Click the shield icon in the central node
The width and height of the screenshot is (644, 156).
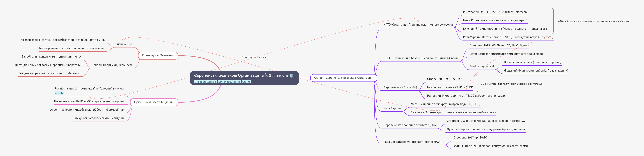tap(291, 75)
